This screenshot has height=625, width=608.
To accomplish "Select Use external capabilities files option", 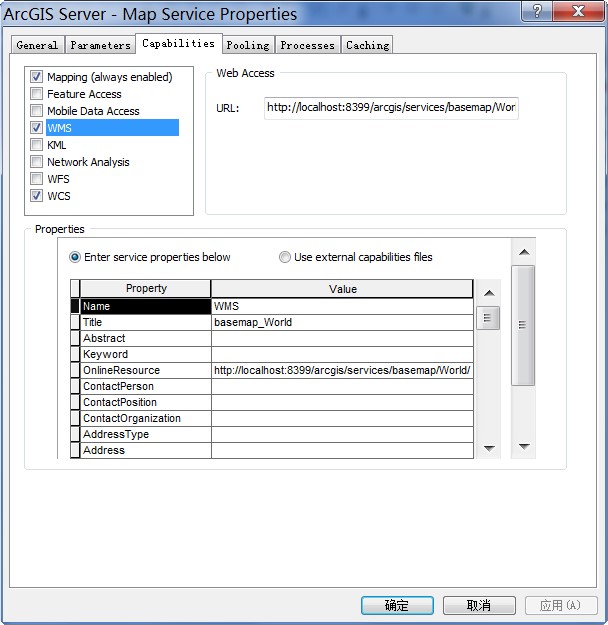I will 285,257.
